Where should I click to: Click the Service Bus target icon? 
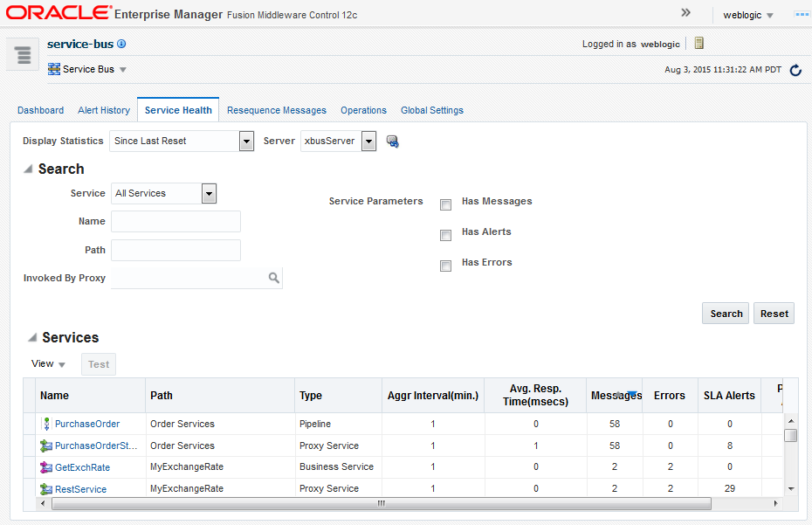point(54,69)
